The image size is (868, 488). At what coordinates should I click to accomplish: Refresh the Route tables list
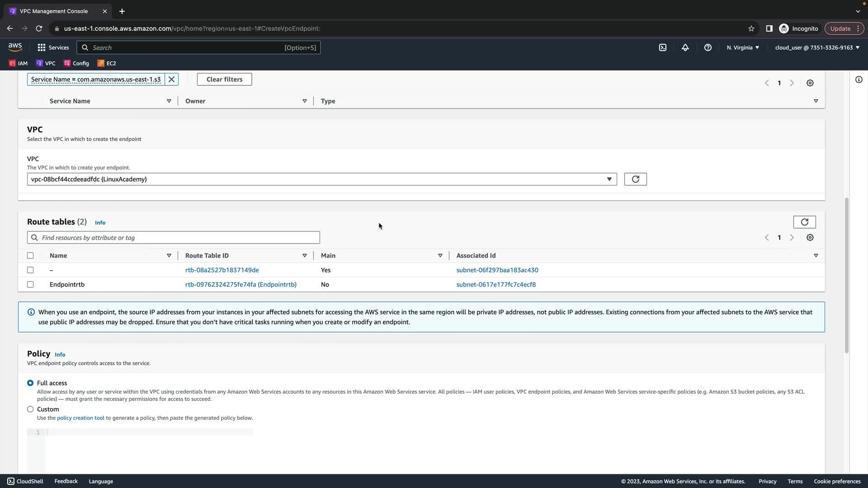[x=804, y=222]
